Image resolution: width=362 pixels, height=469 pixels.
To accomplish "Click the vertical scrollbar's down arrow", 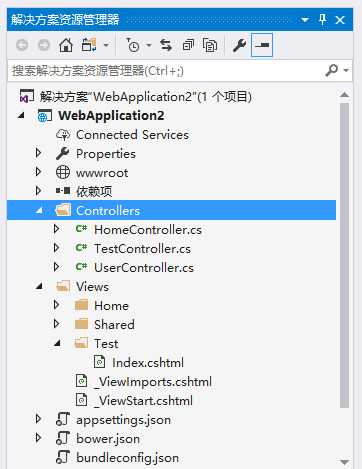I will (344, 462).
